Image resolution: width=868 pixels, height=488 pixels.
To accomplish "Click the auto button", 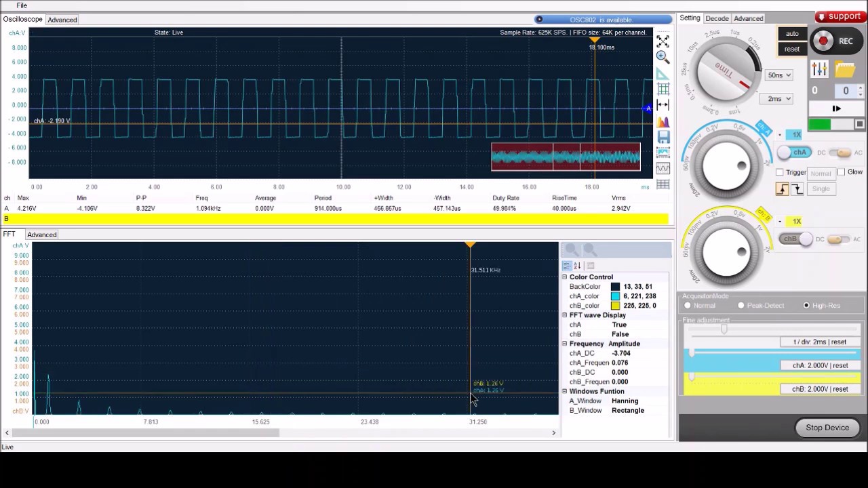I will (x=792, y=34).
